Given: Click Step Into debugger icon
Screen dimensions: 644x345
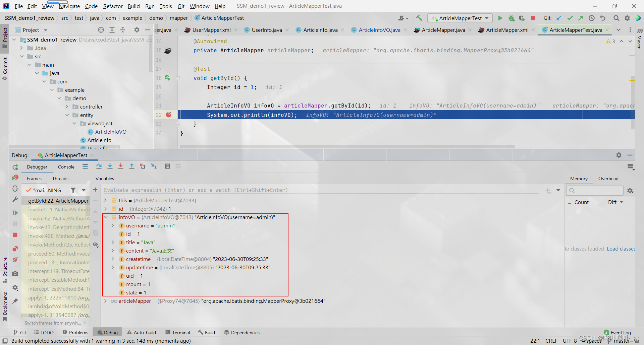Looking at the screenshot, I should coord(110,166).
